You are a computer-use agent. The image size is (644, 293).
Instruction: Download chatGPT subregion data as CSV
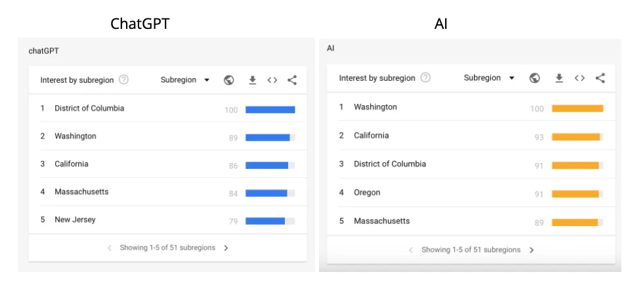[252, 80]
